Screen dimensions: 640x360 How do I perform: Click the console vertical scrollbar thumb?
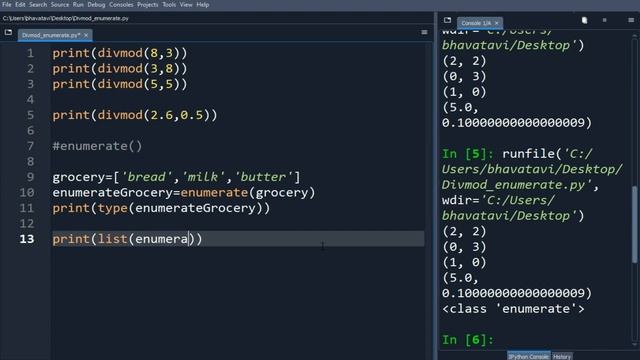pyautogui.click(x=634, y=224)
